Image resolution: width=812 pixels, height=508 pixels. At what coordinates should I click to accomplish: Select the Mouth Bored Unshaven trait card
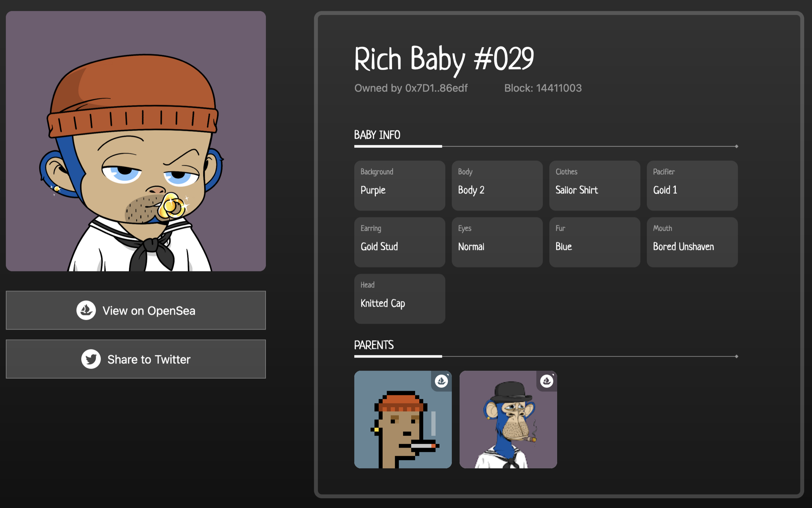tap(692, 242)
